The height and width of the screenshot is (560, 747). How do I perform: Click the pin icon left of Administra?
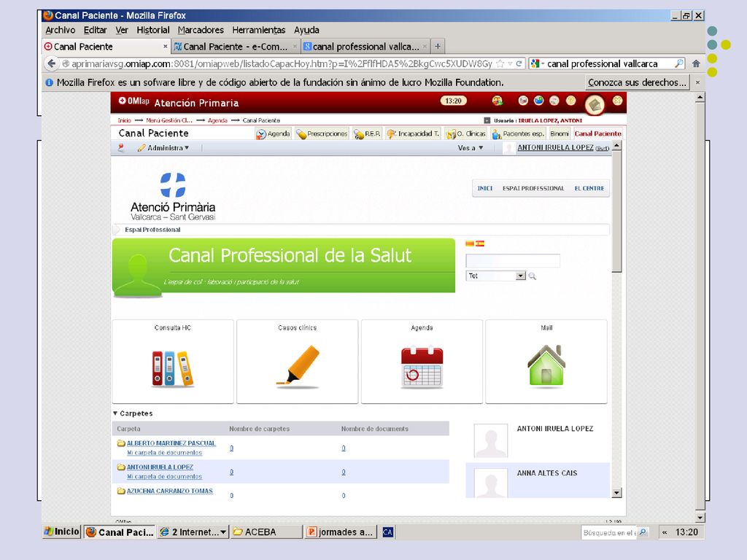[120, 148]
